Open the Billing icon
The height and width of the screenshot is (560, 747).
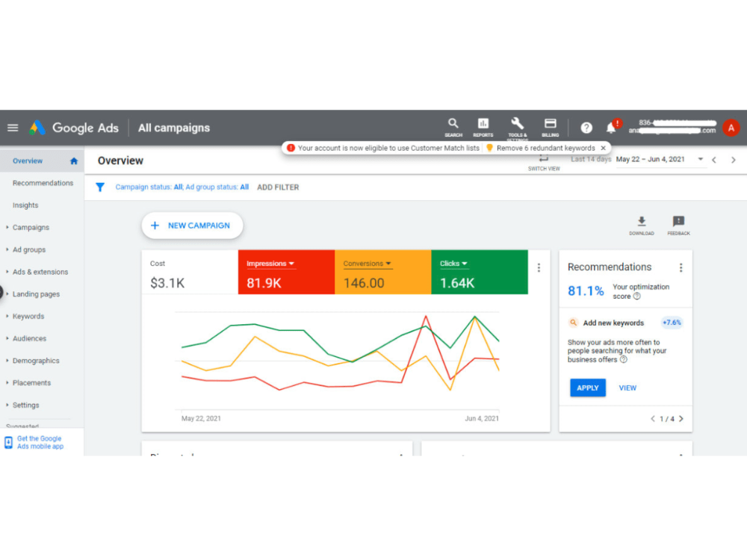click(x=551, y=127)
